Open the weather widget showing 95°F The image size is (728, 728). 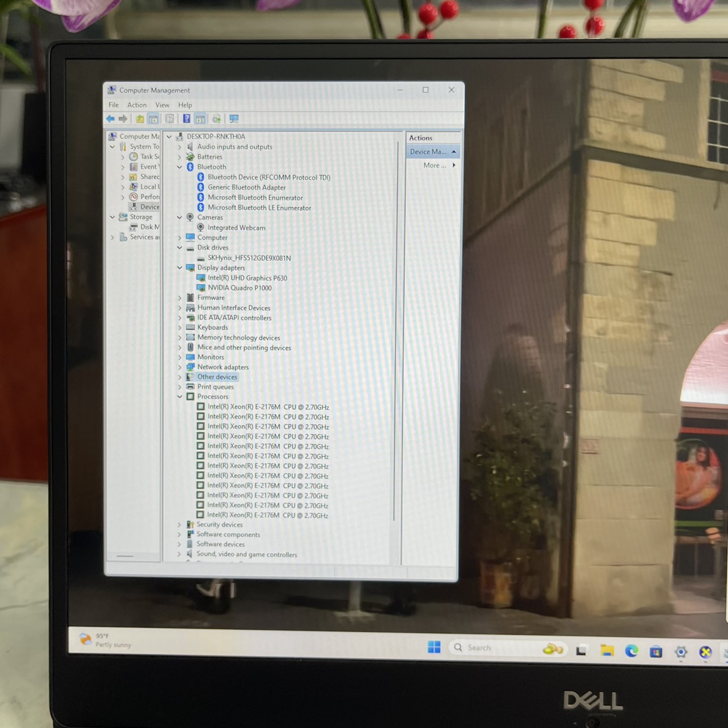pyautogui.click(x=106, y=640)
